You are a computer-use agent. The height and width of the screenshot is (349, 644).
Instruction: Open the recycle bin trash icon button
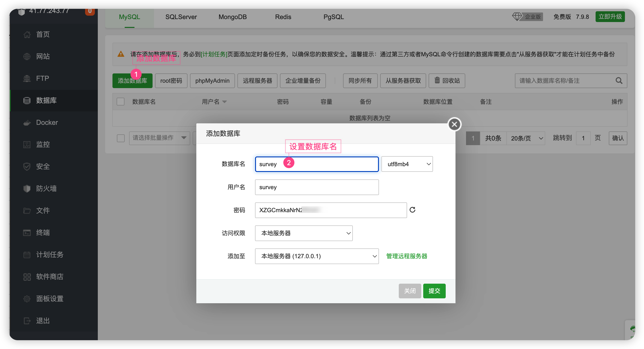tap(446, 81)
